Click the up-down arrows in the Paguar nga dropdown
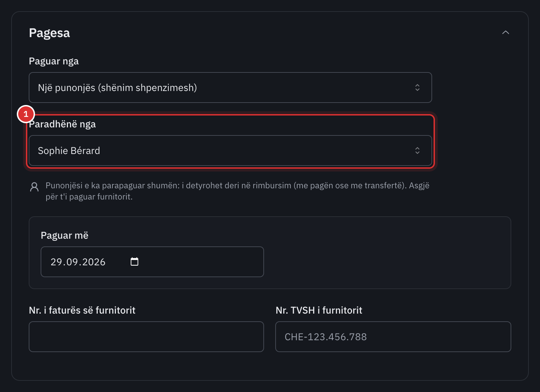 click(417, 87)
